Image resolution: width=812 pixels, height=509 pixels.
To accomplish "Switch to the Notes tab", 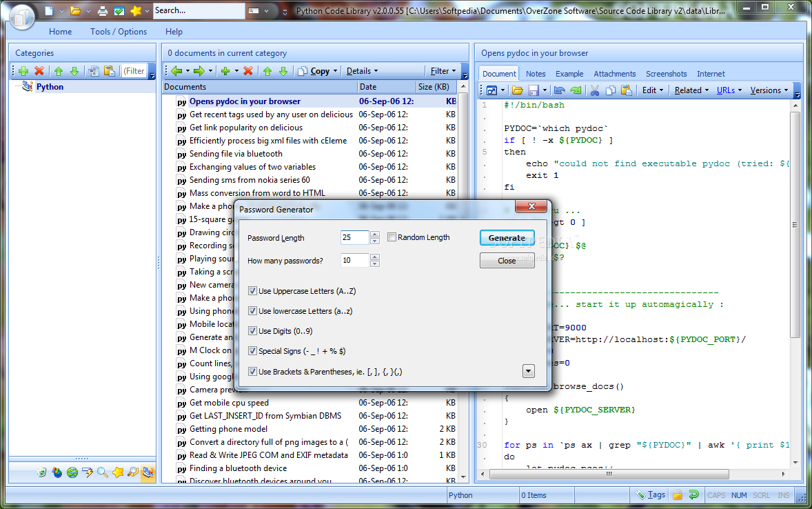I will [x=536, y=74].
